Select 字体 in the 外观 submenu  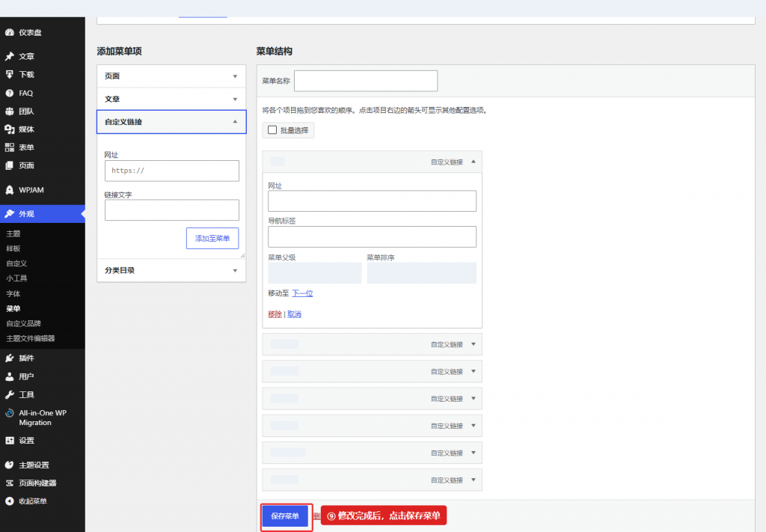pos(13,293)
